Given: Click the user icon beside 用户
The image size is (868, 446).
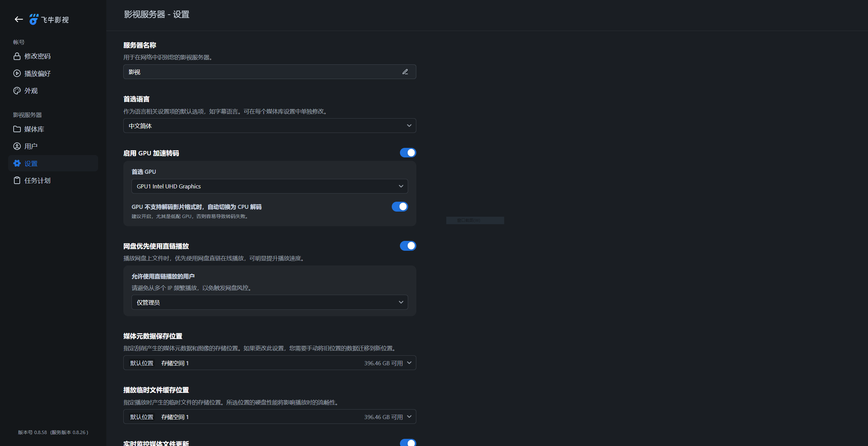Looking at the screenshot, I should (x=17, y=146).
